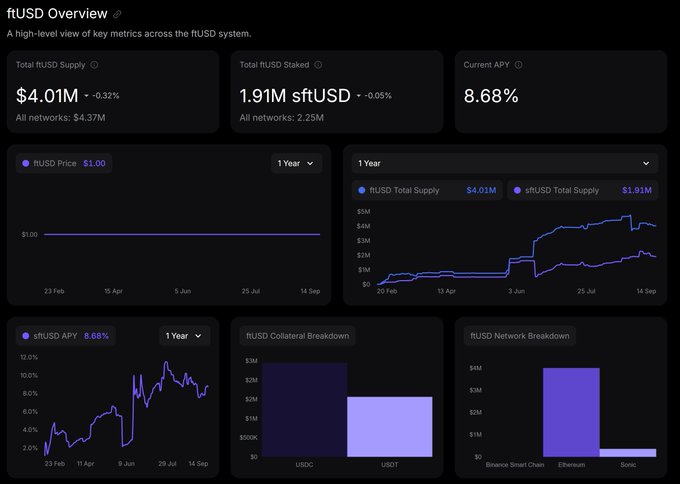The width and height of the screenshot is (680, 484).
Task: Click -0.32% change indicator
Action: coord(102,96)
